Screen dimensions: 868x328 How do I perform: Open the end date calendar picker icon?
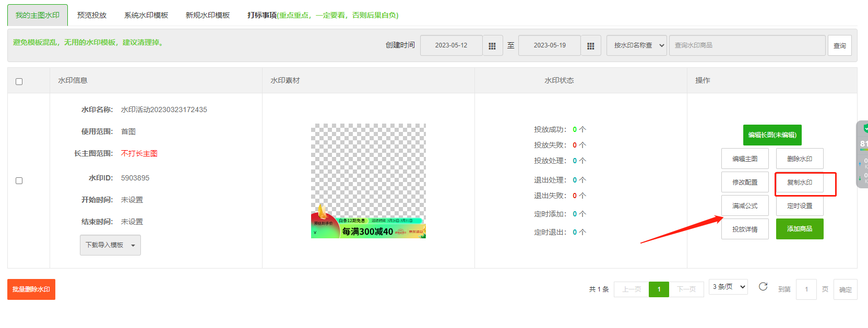click(x=590, y=46)
